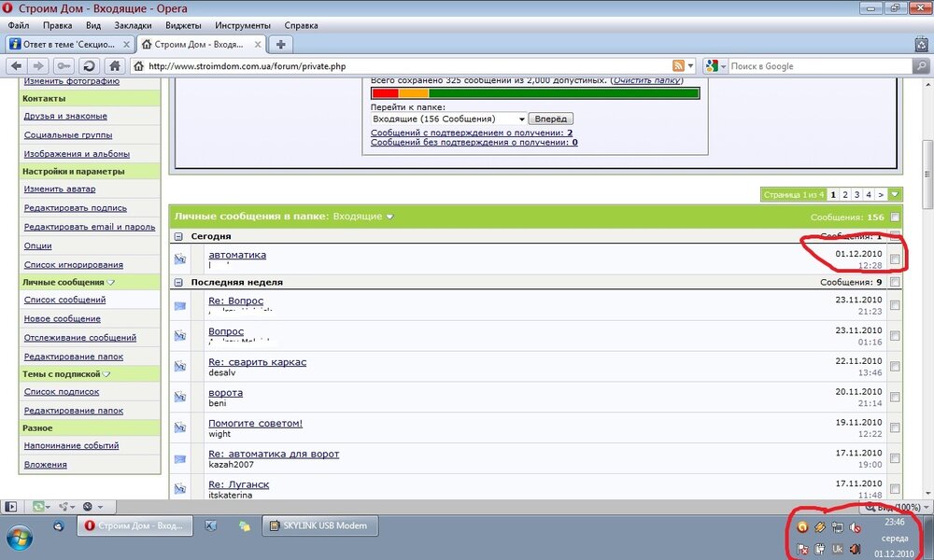Open Новое сообщение in sidebar
This screenshot has width=934, height=560.
pyautogui.click(x=62, y=318)
